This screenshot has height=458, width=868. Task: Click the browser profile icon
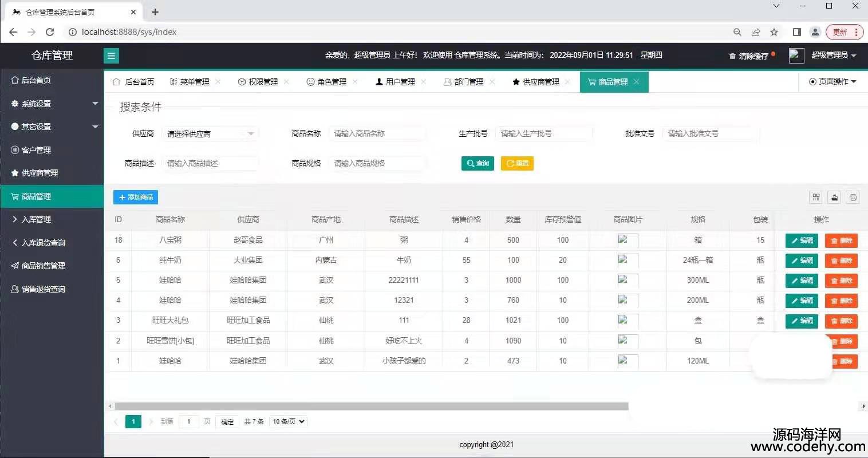coord(815,32)
